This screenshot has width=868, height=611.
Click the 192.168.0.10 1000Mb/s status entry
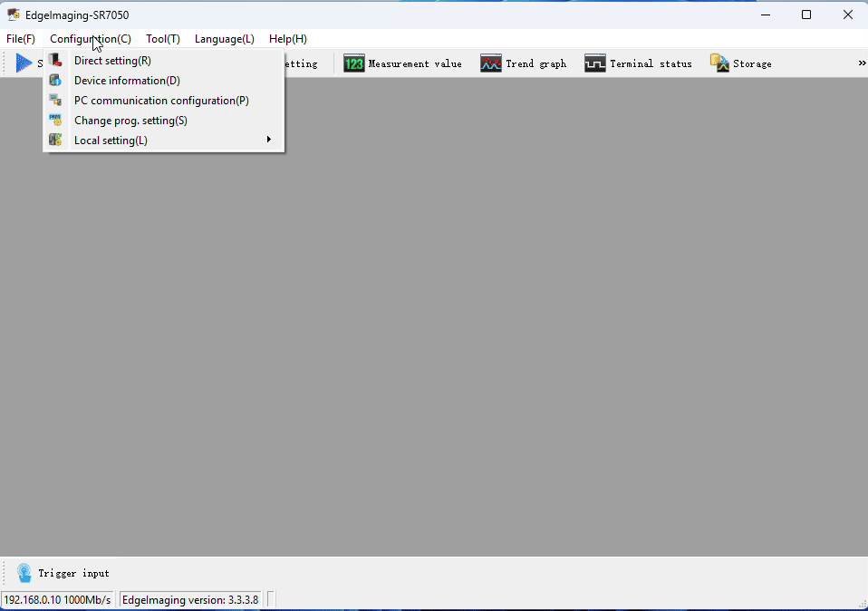(x=58, y=600)
